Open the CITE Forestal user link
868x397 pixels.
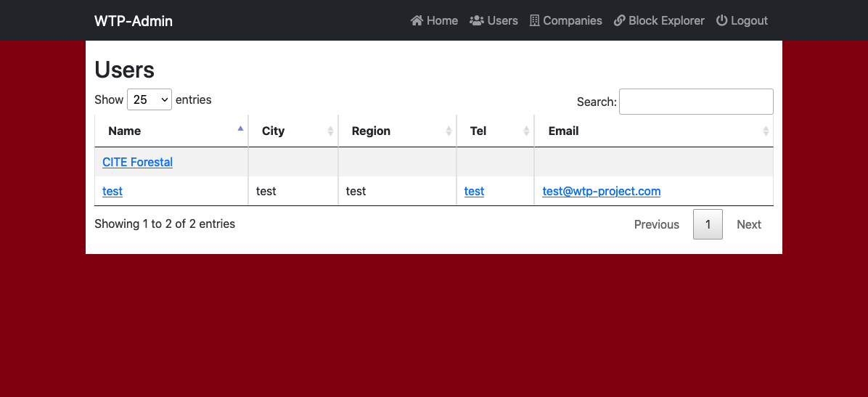click(x=137, y=163)
